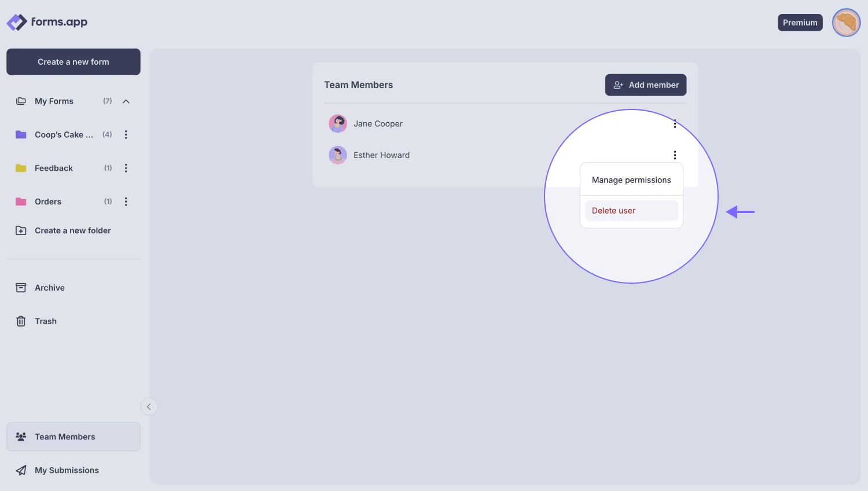Select Manage permissions in the menu
This screenshot has width=868, height=491.
click(x=631, y=179)
